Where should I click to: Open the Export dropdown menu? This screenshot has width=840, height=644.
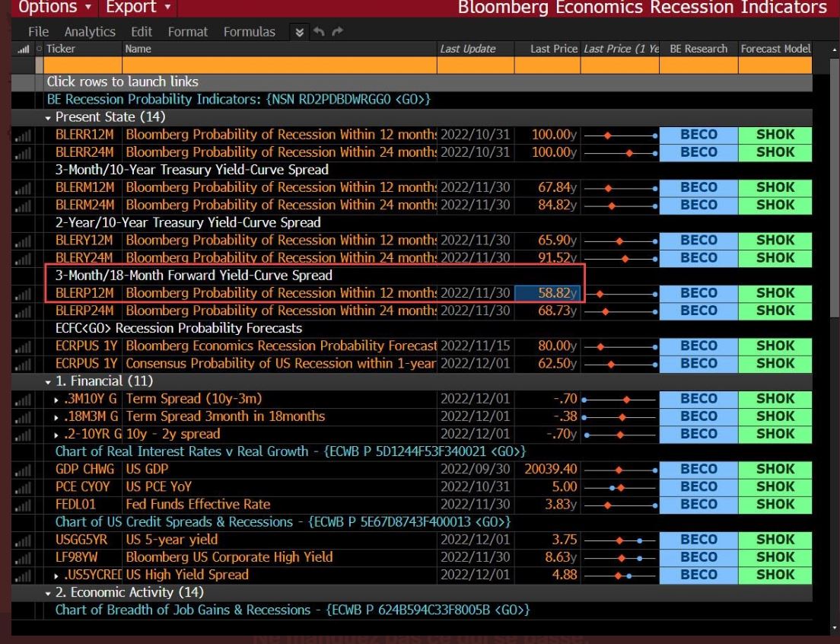click(x=138, y=8)
